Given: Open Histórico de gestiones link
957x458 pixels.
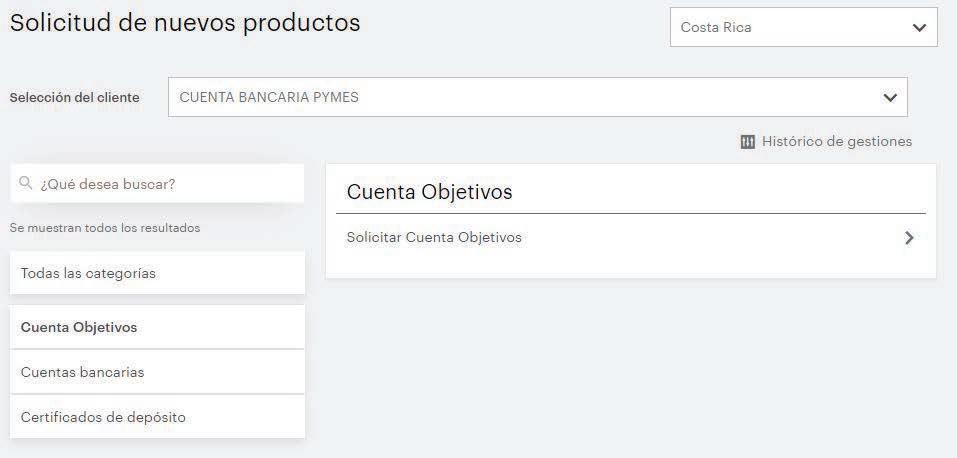Looking at the screenshot, I should [836, 142].
